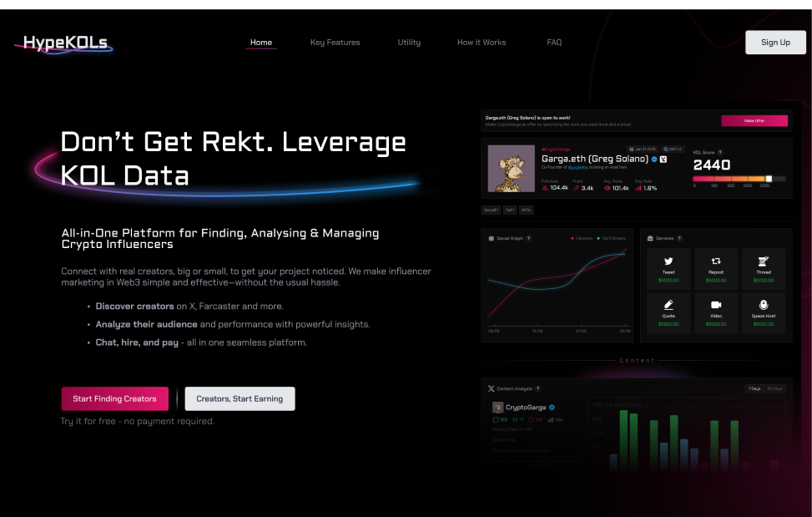The height and width of the screenshot is (517, 812).
Task: Open the Key Features nav item
Action: tap(335, 43)
